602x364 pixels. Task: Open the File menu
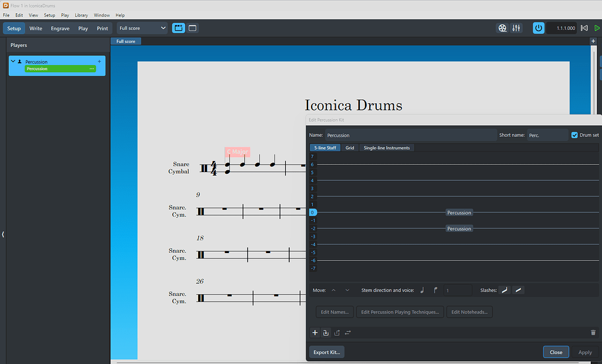click(6, 15)
